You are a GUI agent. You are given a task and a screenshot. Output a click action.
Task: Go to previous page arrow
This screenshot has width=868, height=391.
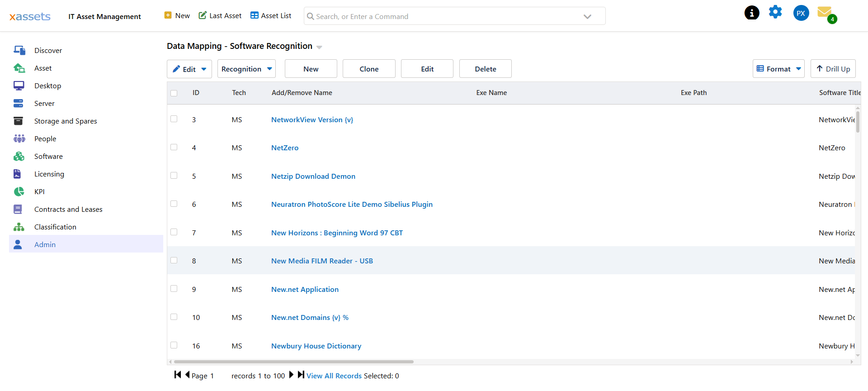(187, 375)
